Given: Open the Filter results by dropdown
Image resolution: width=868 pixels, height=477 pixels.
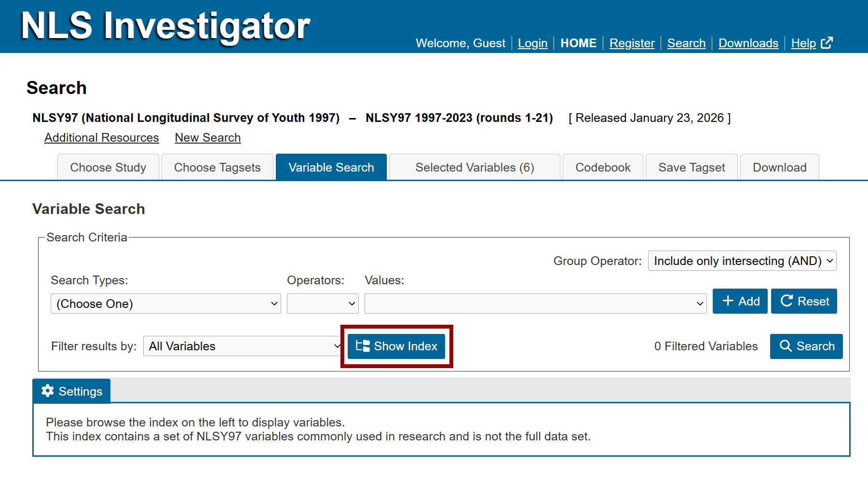Looking at the screenshot, I should point(243,346).
